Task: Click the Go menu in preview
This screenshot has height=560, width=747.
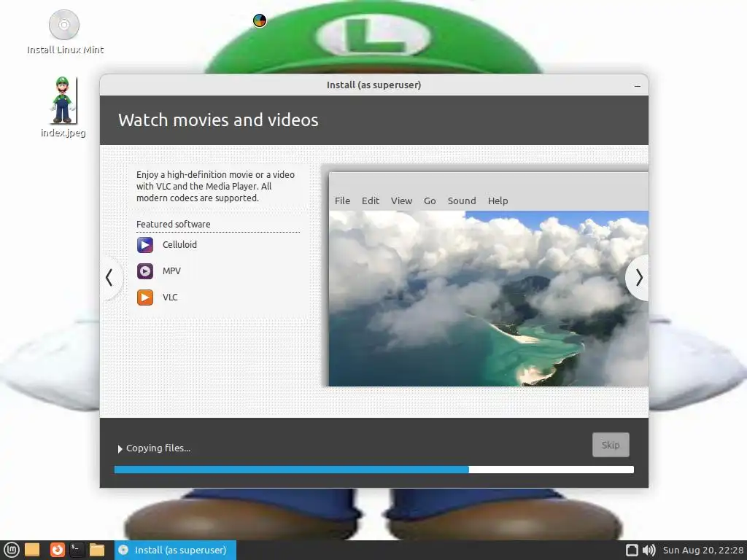Action: click(430, 201)
